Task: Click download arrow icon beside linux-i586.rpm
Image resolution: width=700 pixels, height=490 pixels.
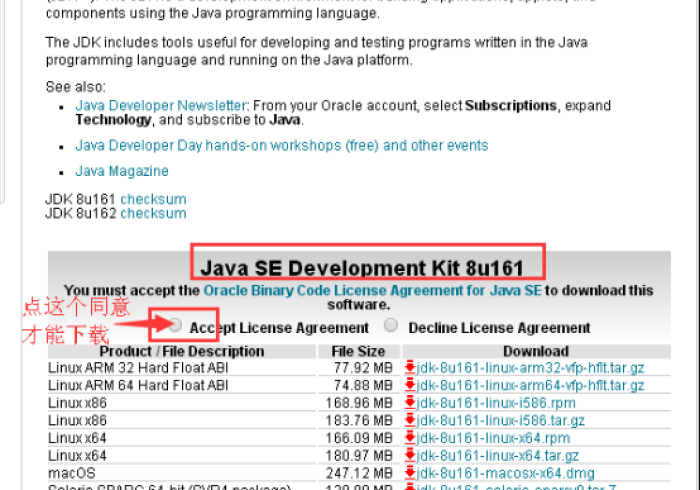Action: (410, 403)
